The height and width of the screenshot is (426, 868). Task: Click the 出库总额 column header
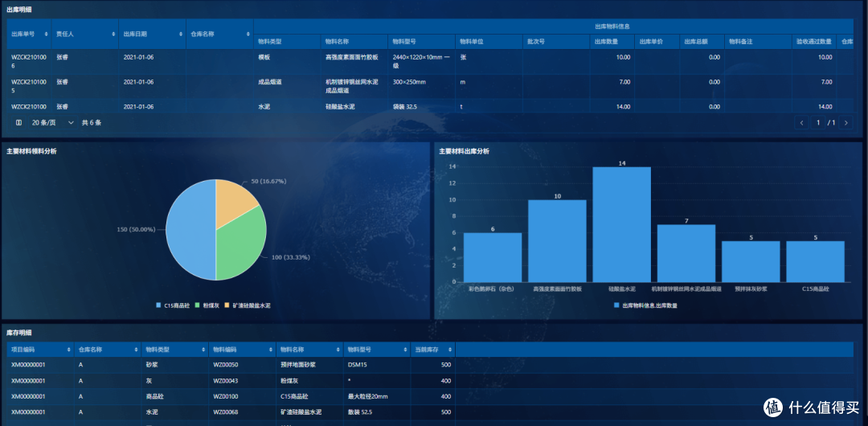(702, 42)
